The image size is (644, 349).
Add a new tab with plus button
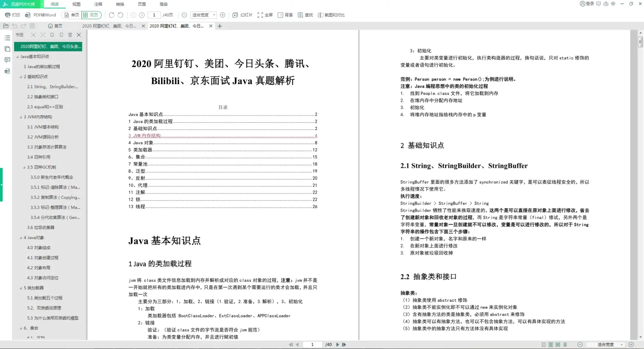[x=220, y=26]
